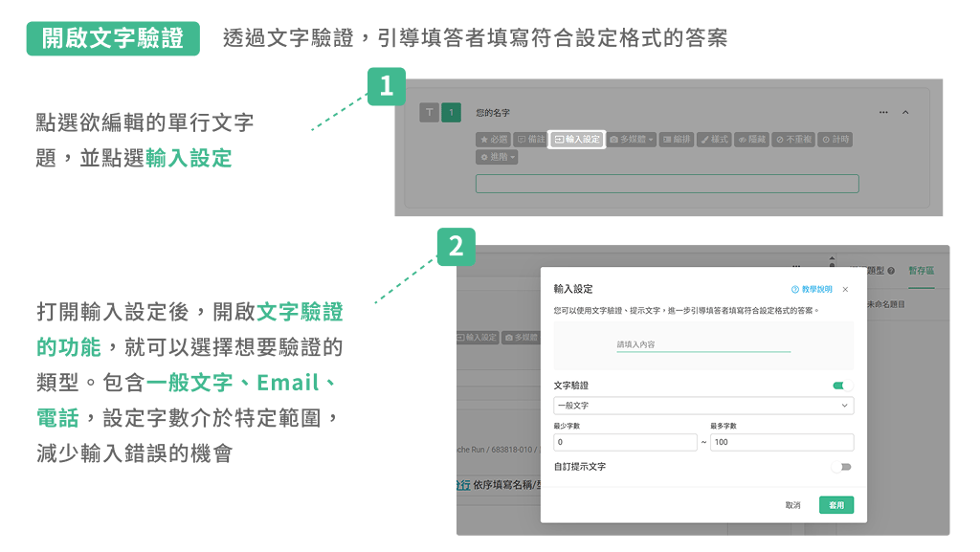Click the 縮排 indent button
Image resolution: width=980 pixels, height=552 pixels.
pyautogui.click(x=677, y=140)
